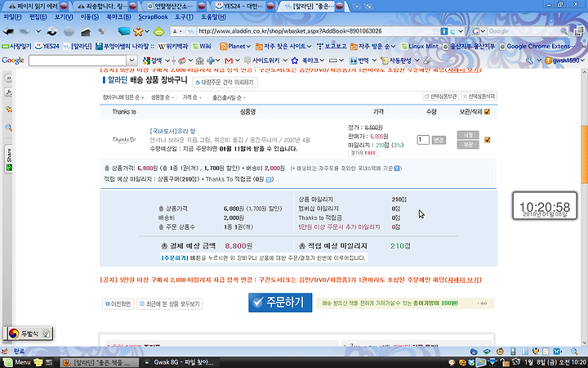This screenshot has width=588, height=368.
Task: Click the Google toolbar wrench settings icon
Action: pos(529,61)
